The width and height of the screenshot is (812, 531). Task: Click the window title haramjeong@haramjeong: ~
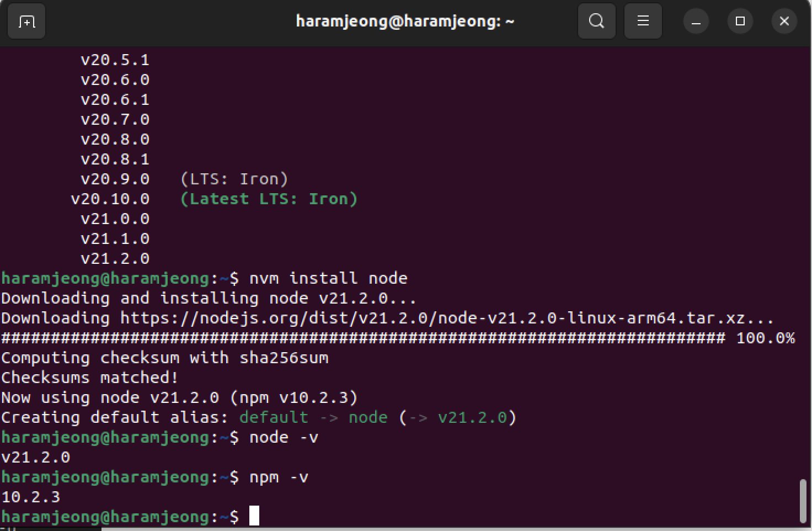tap(405, 22)
